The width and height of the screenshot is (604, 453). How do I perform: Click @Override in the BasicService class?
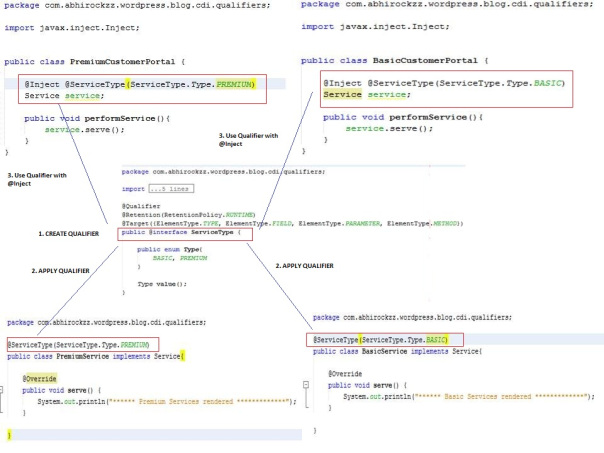345,374
